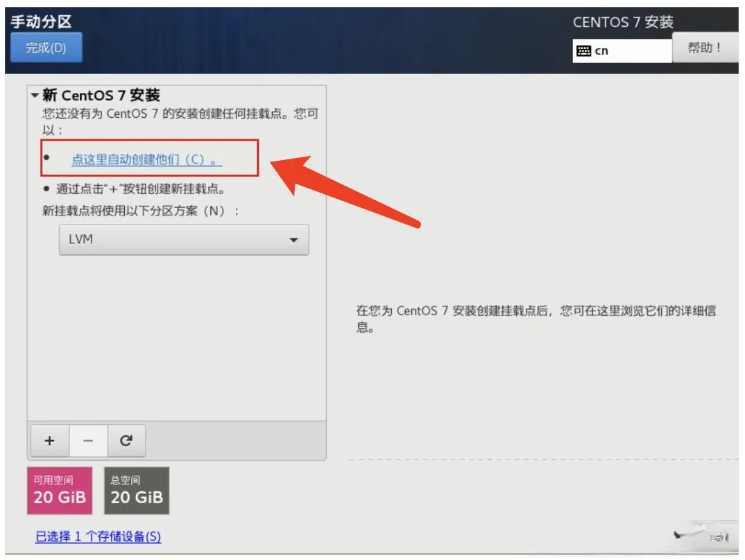Open the 已选择 1 个存储设备(S) link

click(x=99, y=536)
